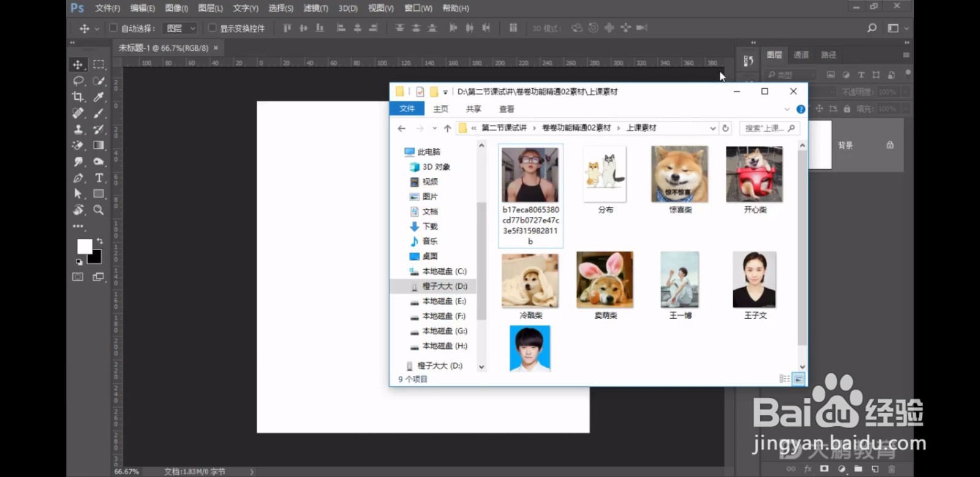The image size is (980, 477).
Task: Select the Sponge tool
Action: (x=99, y=161)
